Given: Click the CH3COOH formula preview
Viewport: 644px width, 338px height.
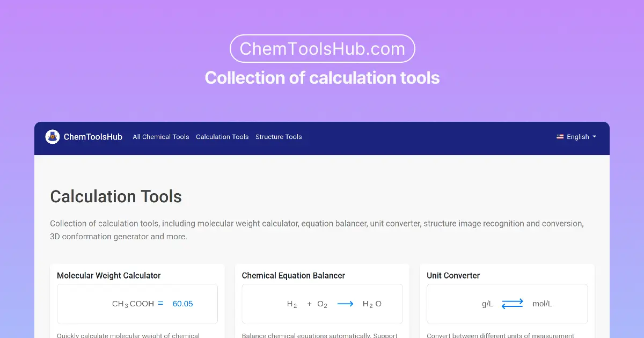Looking at the screenshot, I should 133,303.
